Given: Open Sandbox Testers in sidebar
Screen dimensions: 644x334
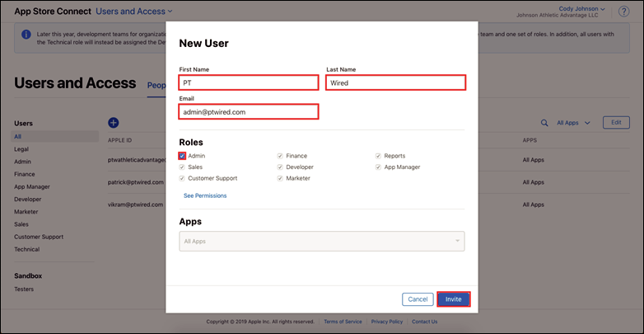Looking at the screenshot, I should pos(24,289).
